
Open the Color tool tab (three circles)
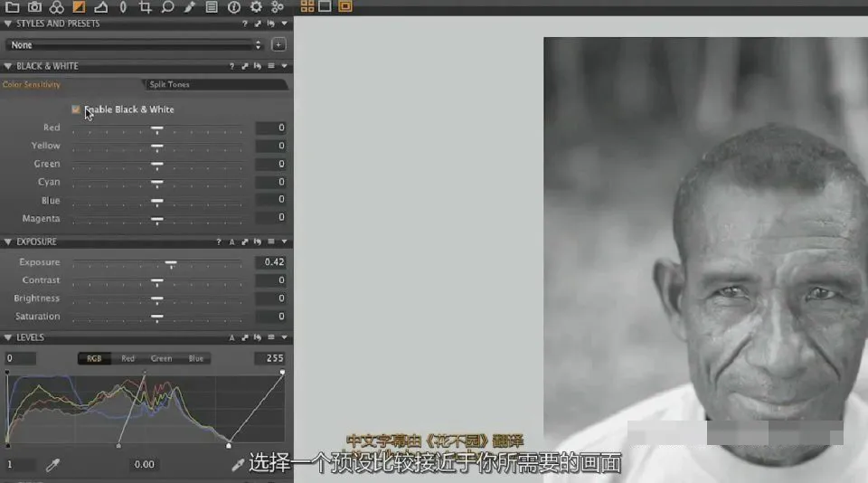[56, 6]
